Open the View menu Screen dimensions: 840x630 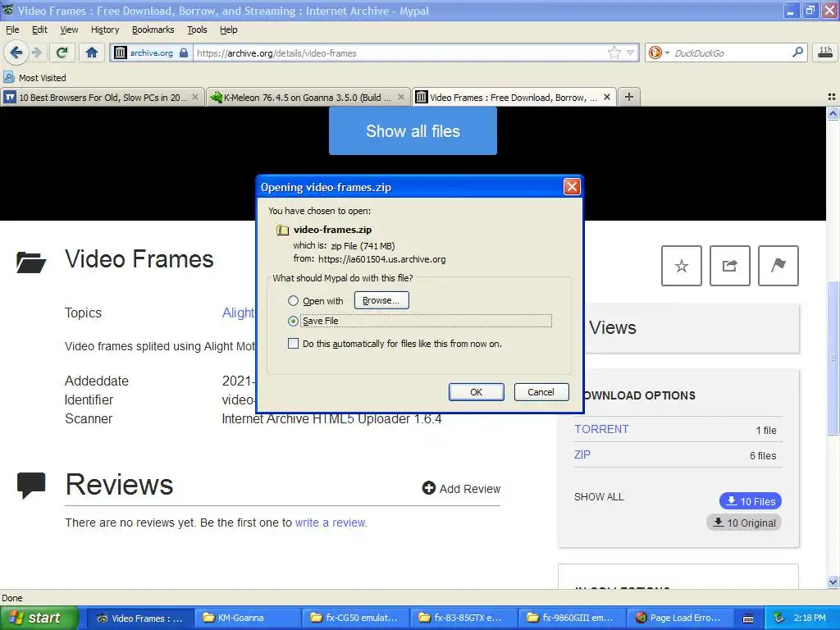pos(69,30)
